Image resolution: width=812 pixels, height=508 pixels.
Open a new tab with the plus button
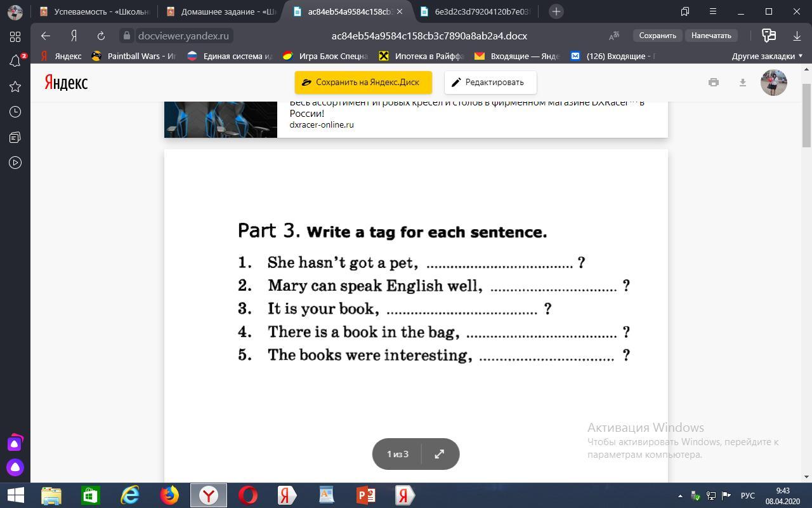tap(556, 11)
